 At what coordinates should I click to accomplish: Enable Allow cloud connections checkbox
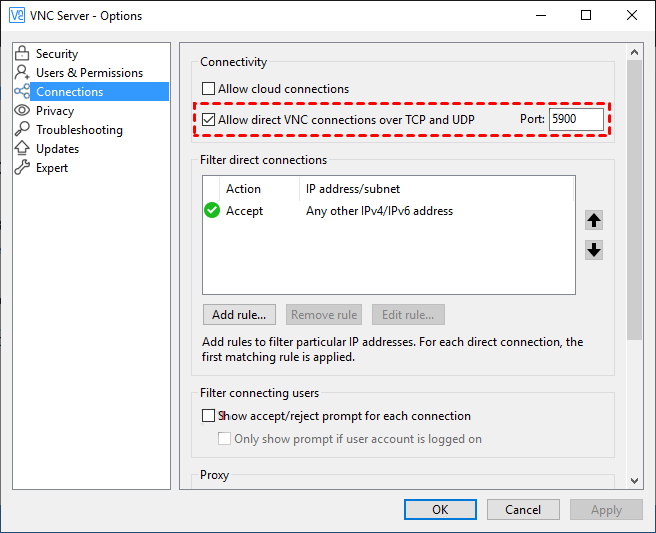[x=209, y=89]
